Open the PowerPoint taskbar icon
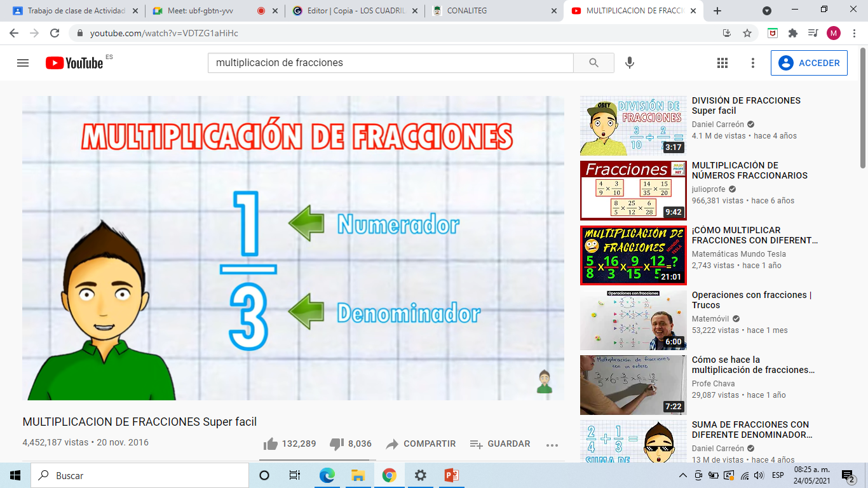 pos(451,475)
